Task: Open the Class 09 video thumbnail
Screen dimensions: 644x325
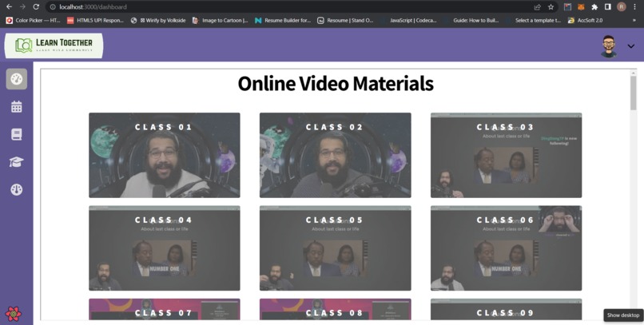Action: pos(506,309)
